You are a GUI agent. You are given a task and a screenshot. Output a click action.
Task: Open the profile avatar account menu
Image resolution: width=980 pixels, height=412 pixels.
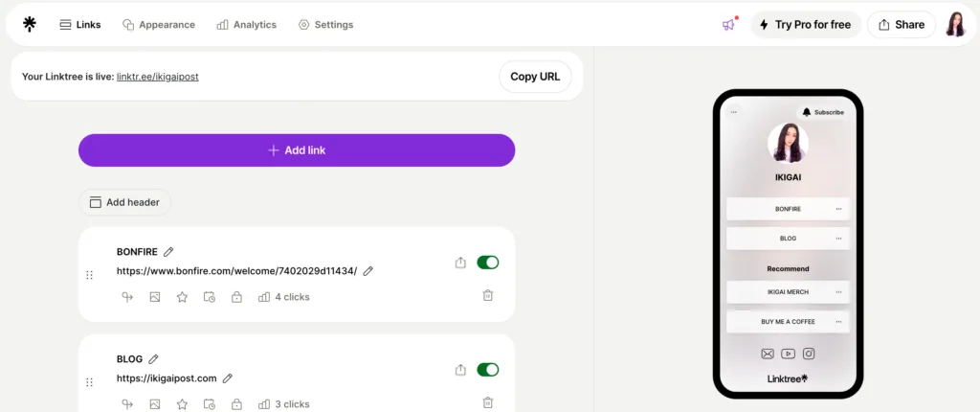[x=956, y=24]
